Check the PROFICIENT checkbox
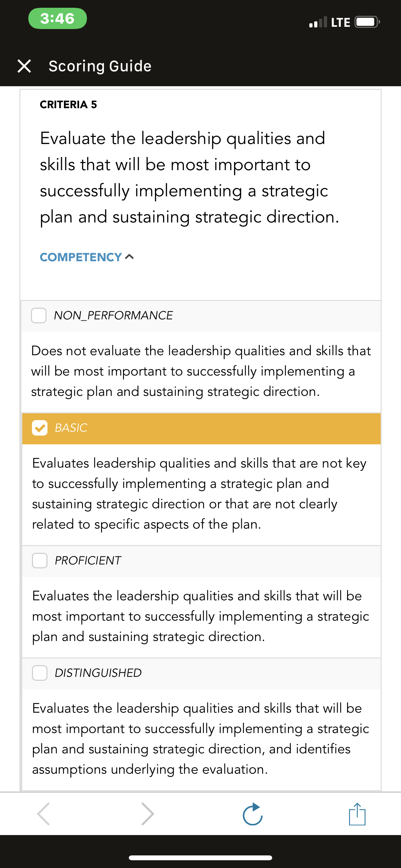Image resolution: width=401 pixels, height=868 pixels. click(40, 560)
